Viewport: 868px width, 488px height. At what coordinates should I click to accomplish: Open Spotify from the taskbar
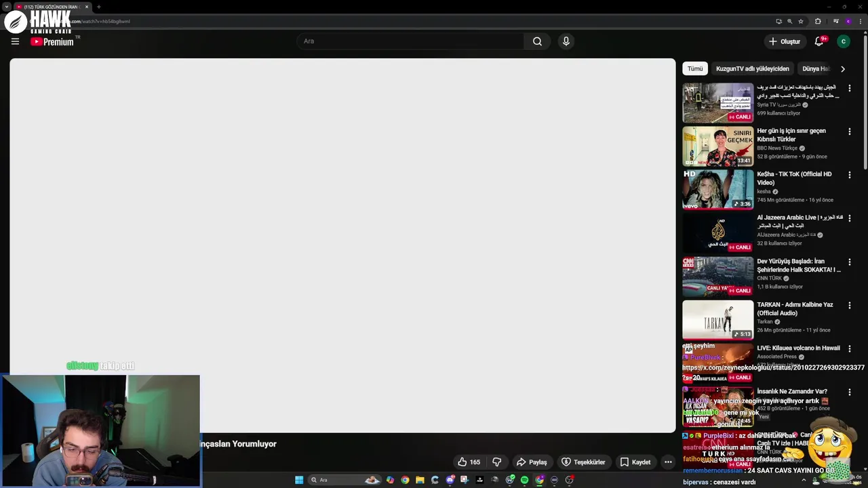(524, 480)
